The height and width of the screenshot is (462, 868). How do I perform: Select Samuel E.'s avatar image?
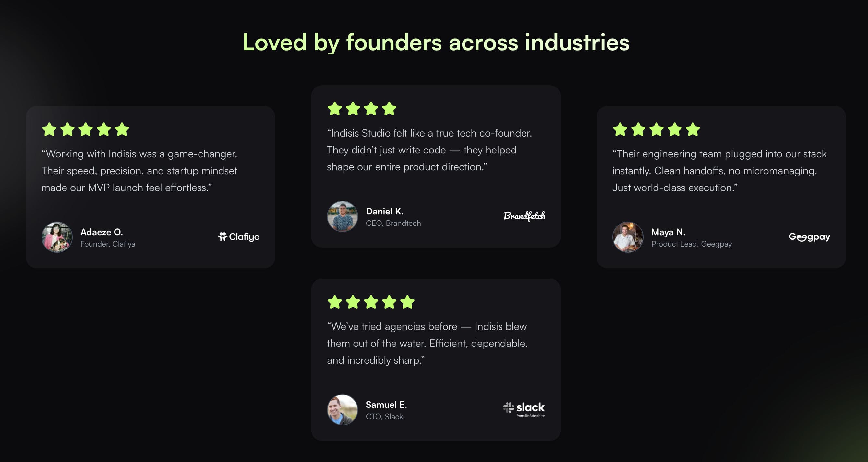pos(342,409)
